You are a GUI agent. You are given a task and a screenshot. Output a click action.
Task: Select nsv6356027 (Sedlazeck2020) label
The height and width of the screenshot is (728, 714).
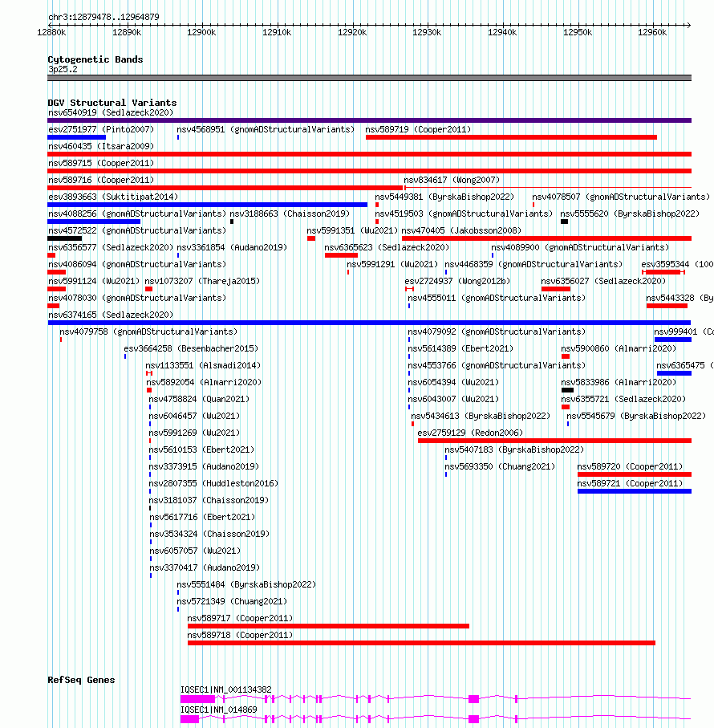(603, 281)
